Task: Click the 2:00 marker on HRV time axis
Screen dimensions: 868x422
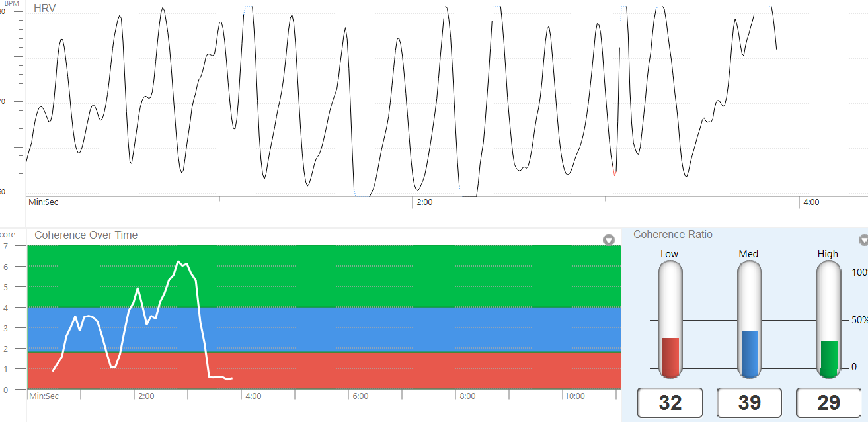Action: [x=424, y=202]
